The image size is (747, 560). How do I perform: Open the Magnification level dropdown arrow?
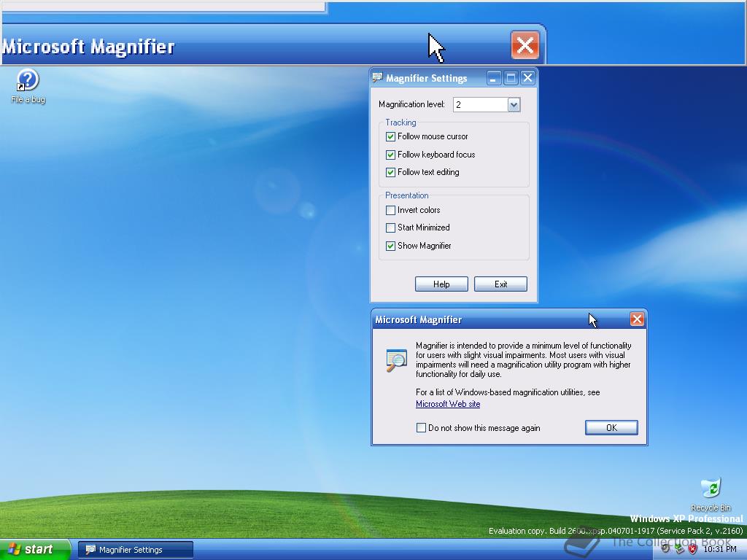514,105
